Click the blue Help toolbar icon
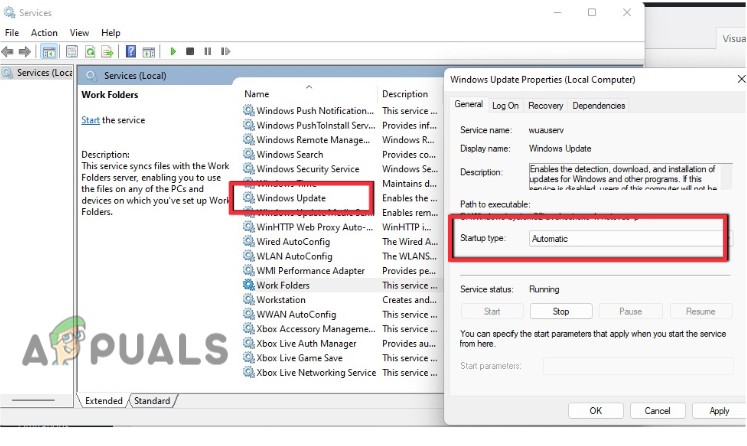This screenshot has height=446, width=747. coord(131,51)
